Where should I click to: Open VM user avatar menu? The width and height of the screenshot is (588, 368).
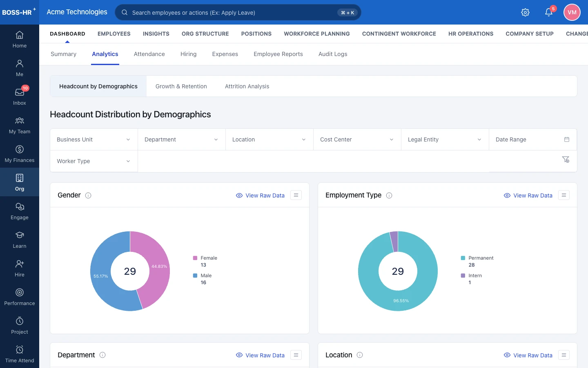pos(572,12)
